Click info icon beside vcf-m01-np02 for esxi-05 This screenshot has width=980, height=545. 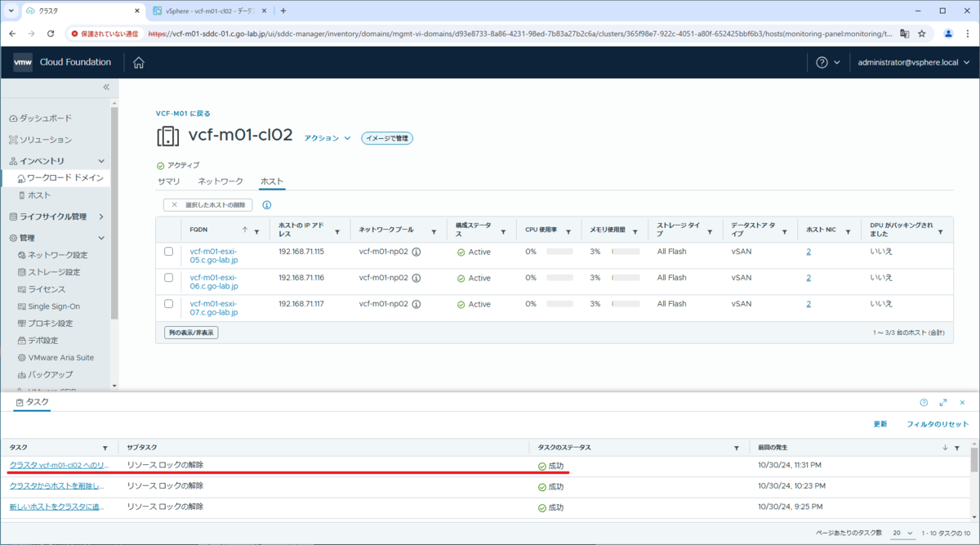click(x=416, y=252)
